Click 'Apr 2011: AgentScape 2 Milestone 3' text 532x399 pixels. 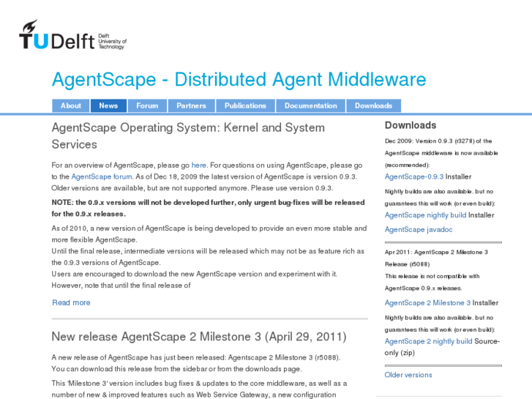pos(436,258)
